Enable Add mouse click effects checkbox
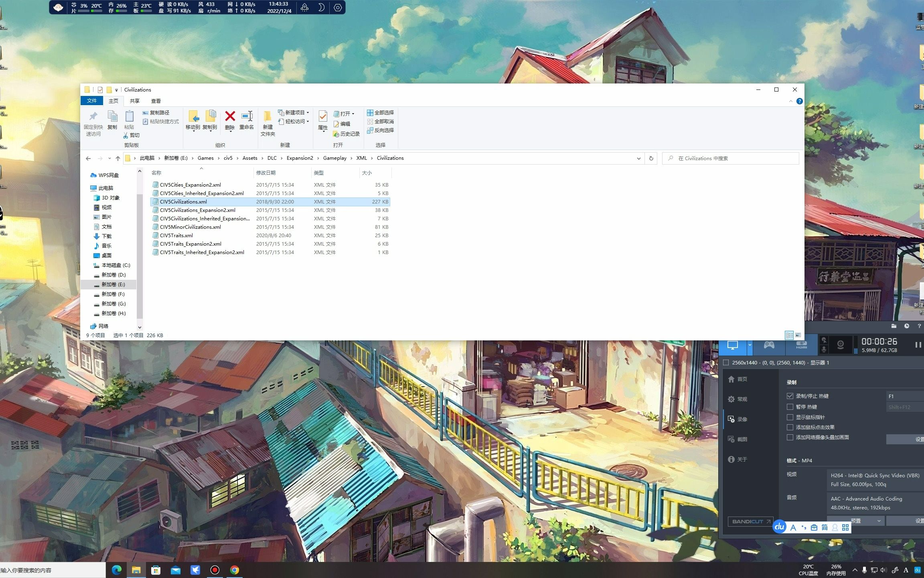Screen dimensions: 924x578 click(x=790, y=427)
